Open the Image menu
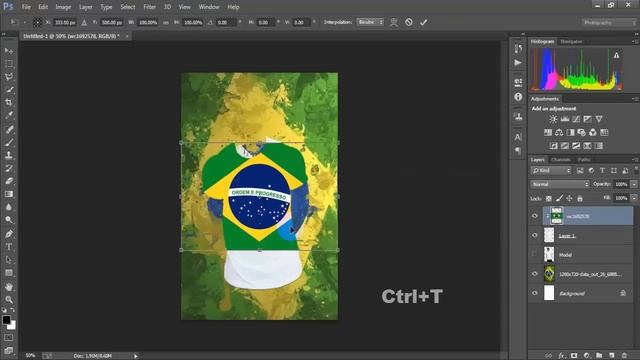 coord(63,7)
